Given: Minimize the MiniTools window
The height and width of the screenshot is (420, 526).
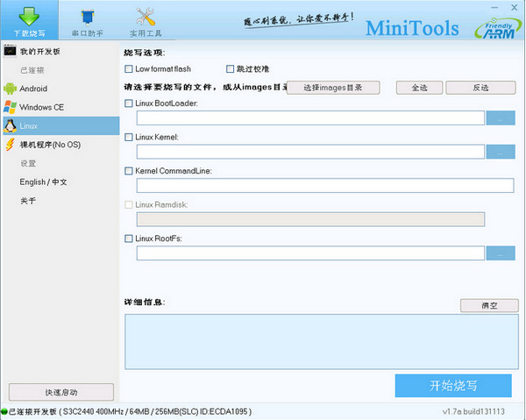Looking at the screenshot, I should (494, 7).
